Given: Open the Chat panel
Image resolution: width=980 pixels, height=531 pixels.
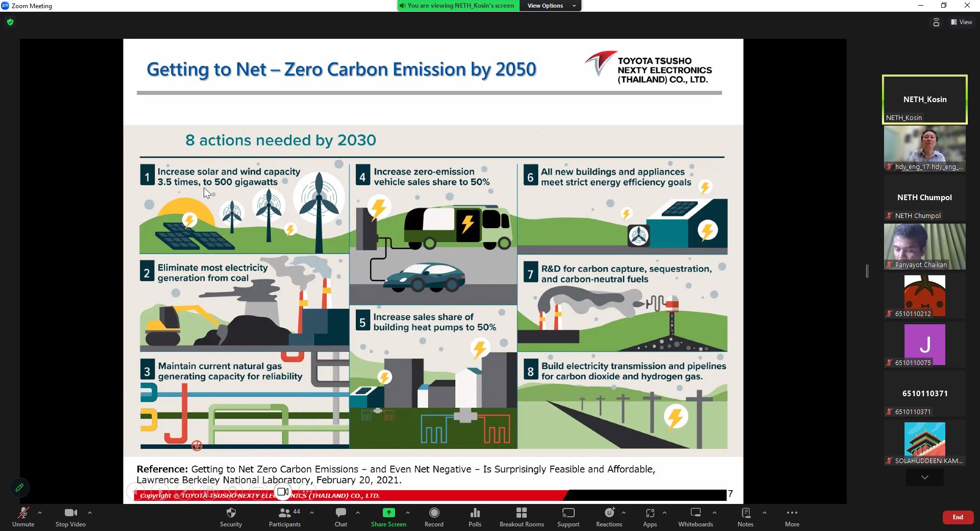Looking at the screenshot, I should point(340,513).
